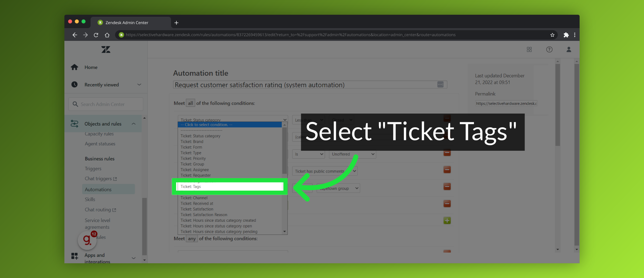Viewport: 644px width, 278px height.
Task: Expand the Recently viewed section
Action: [139, 85]
